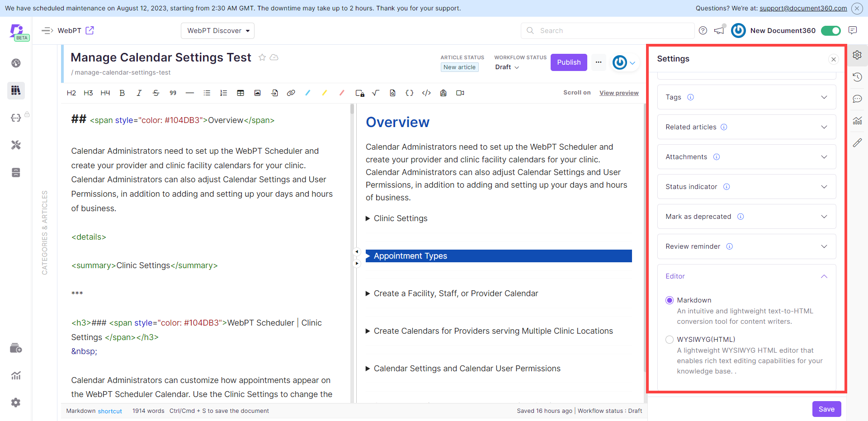Insert an image
Screen dimensions: 868x421
(257, 93)
